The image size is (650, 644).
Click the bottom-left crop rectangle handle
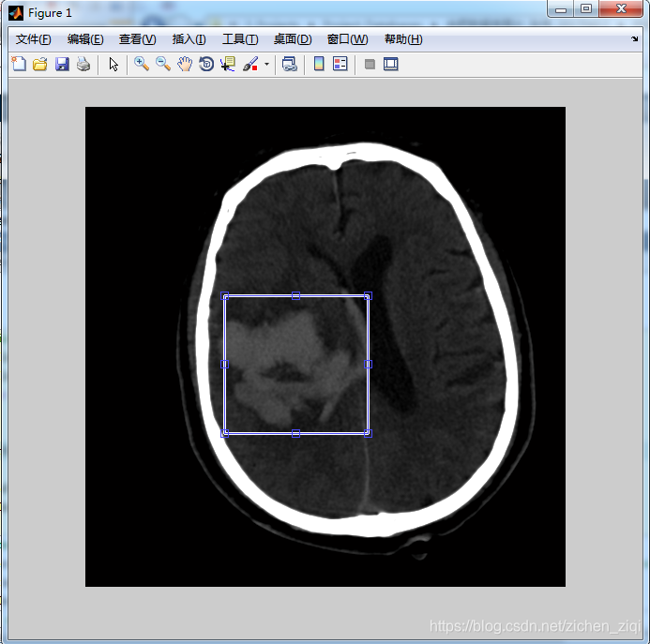[225, 433]
